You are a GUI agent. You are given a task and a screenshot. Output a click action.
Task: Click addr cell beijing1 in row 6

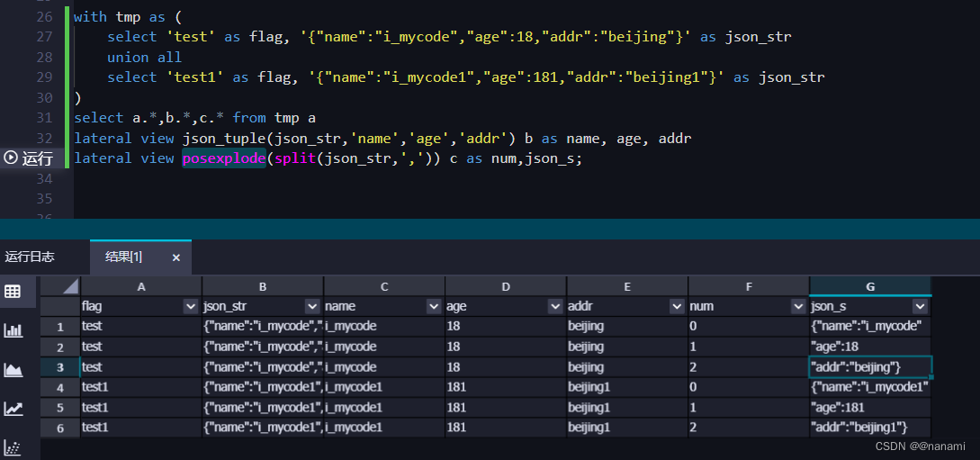627,428
